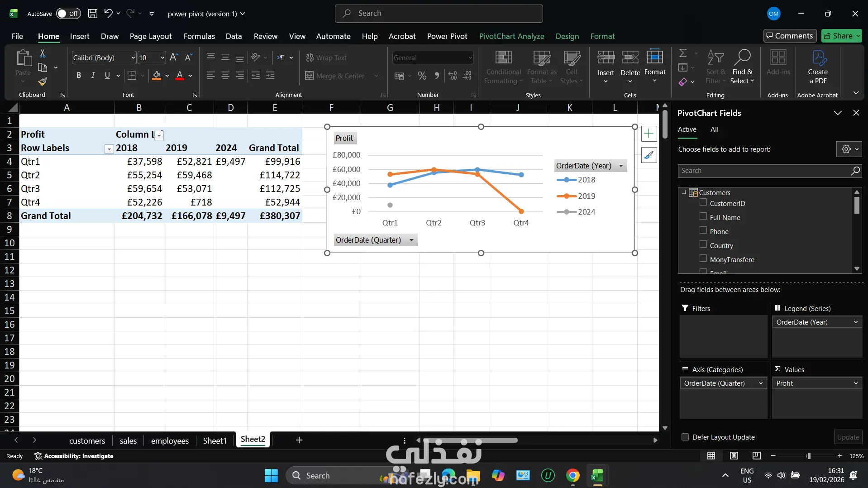
Task: Open Find & Select tool
Action: click(x=743, y=67)
